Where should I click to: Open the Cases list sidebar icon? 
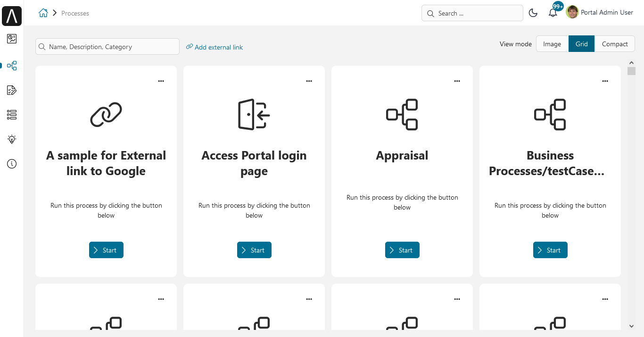tap(12, 115)
